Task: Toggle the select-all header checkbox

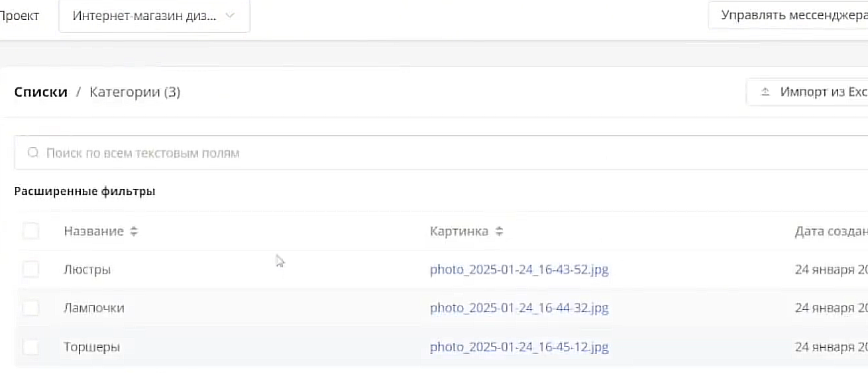Action: (30, 231)
